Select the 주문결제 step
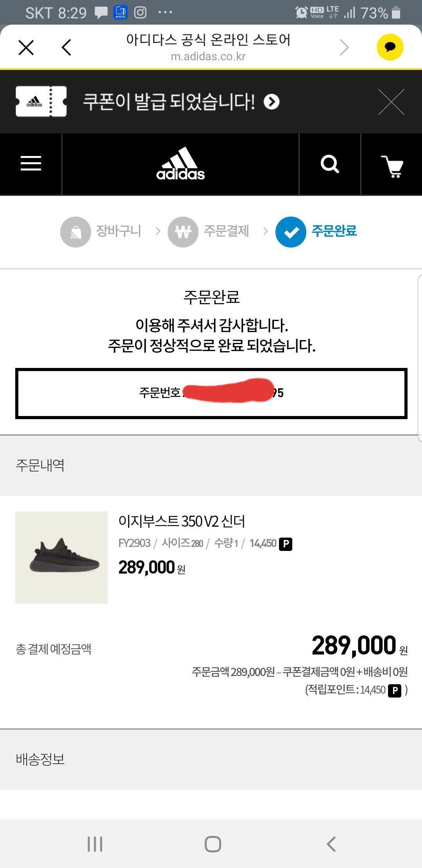 pos(209,231)
